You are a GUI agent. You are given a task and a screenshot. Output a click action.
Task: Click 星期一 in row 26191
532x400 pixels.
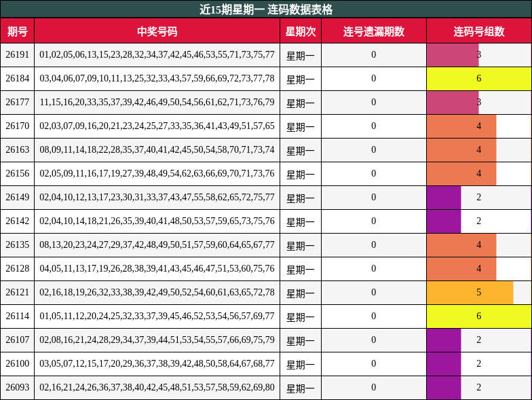click(x=301, y=56)
